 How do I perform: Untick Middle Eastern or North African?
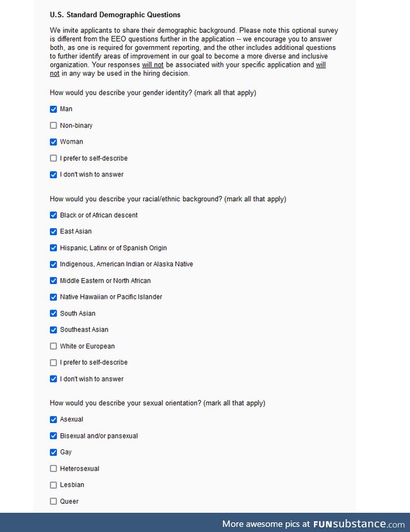click(53, 281)
